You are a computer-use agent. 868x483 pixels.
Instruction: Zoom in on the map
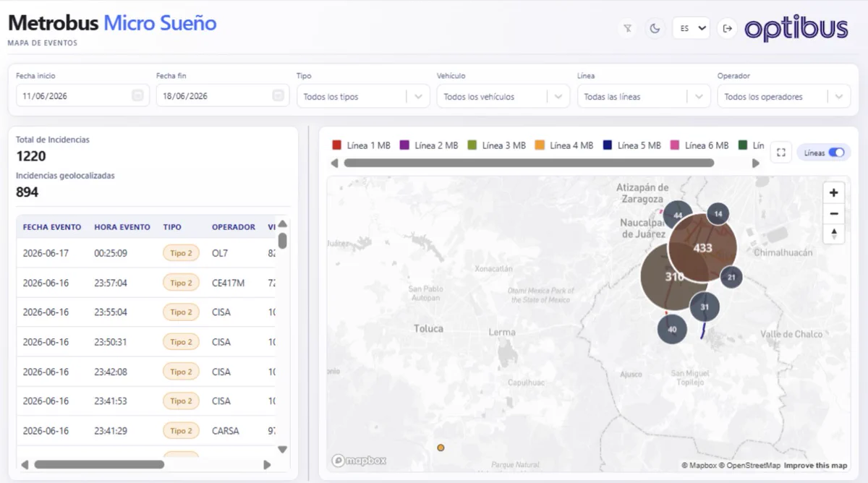834,193
